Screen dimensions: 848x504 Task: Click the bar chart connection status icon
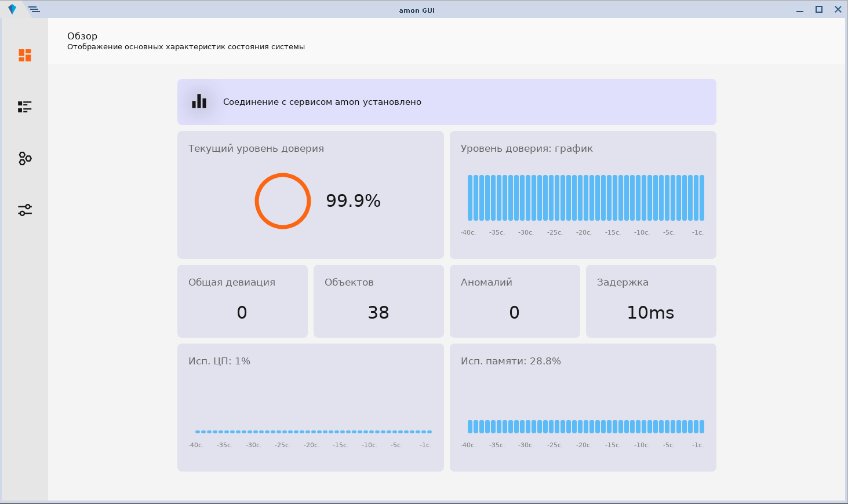(199, 101)
